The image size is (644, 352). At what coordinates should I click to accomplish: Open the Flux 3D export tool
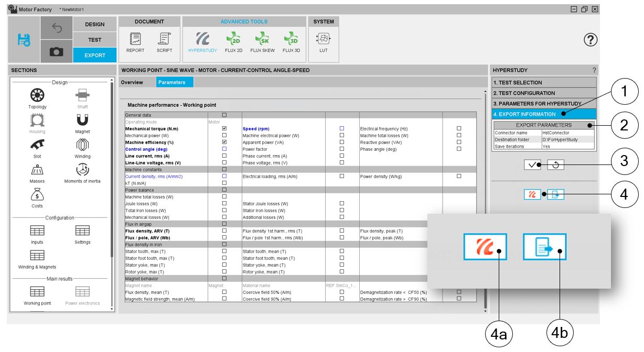[291, 41]
